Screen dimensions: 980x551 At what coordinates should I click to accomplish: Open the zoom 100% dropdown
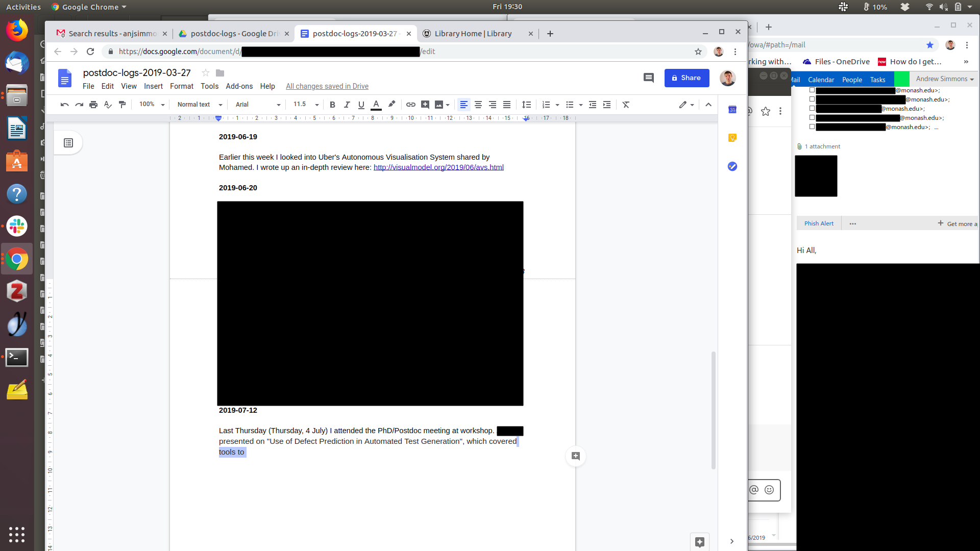click(x=152, y=105)
